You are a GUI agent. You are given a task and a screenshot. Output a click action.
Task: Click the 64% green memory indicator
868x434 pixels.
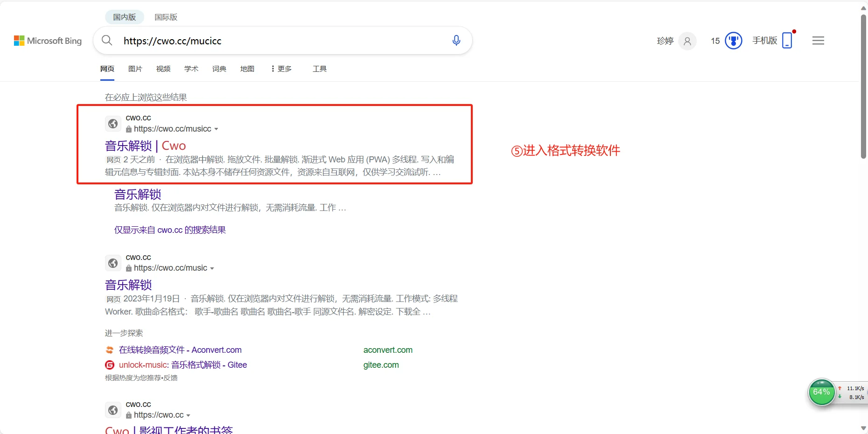[x=822, y=392]
